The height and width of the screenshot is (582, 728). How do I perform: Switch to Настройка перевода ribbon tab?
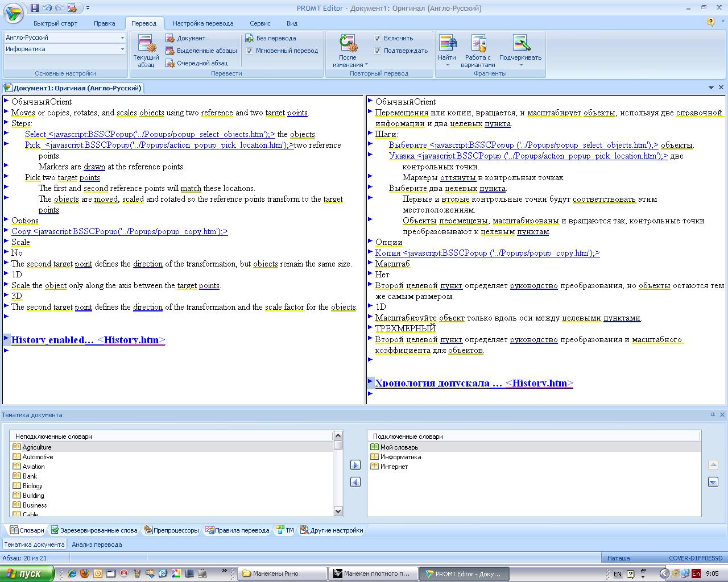[203, 23]
